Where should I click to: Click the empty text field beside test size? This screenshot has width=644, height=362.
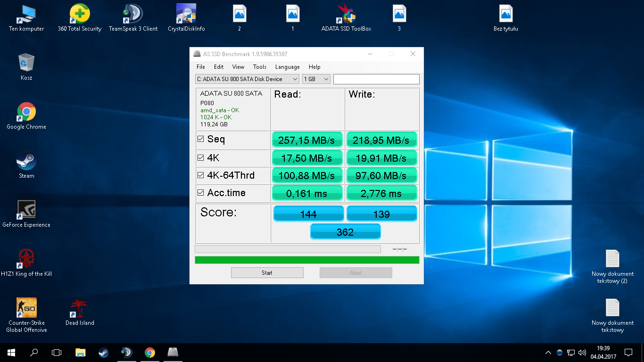tap(376, 79)
